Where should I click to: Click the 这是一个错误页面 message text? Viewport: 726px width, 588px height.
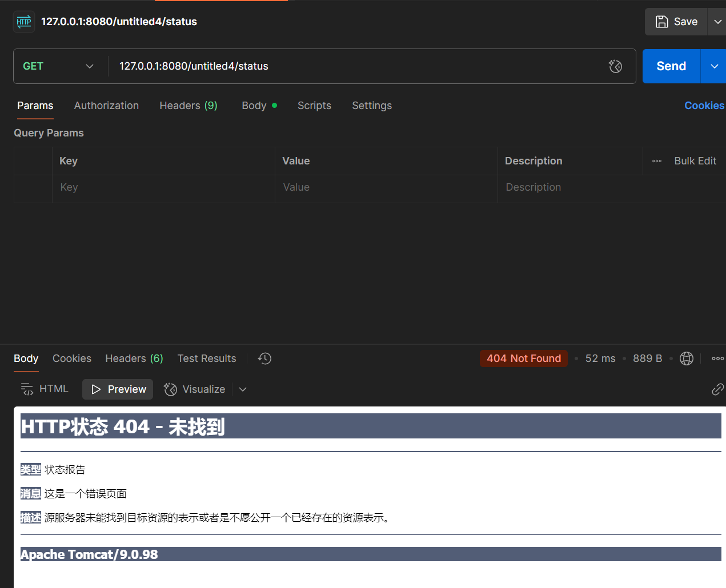(x=86, y=494)
